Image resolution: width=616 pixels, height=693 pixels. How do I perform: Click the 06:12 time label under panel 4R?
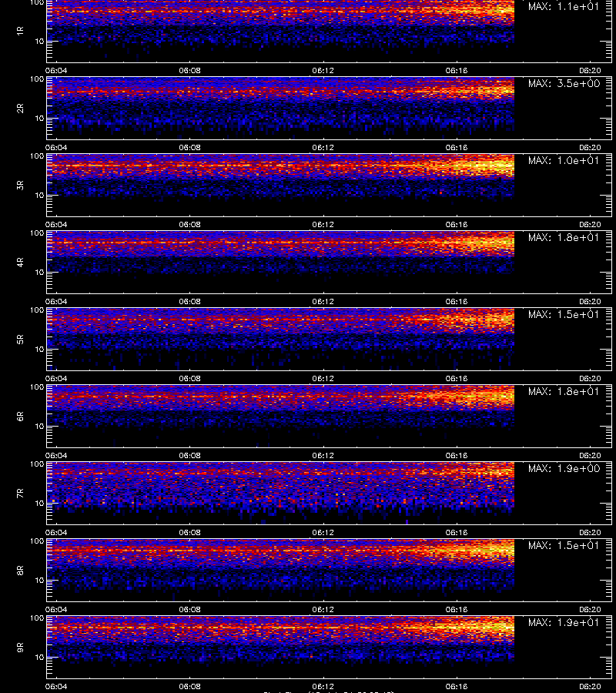[x=323, y=301]
